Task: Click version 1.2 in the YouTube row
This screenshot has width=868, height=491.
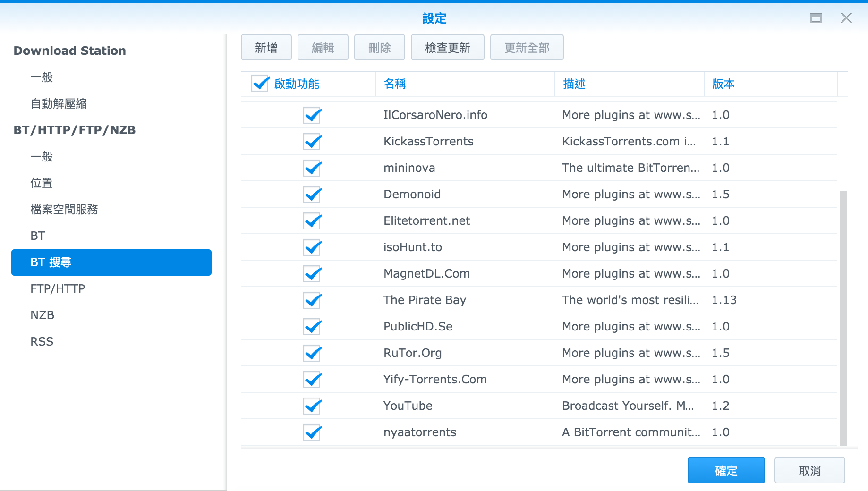Action: pyautogui.click(x=720, y=406)
